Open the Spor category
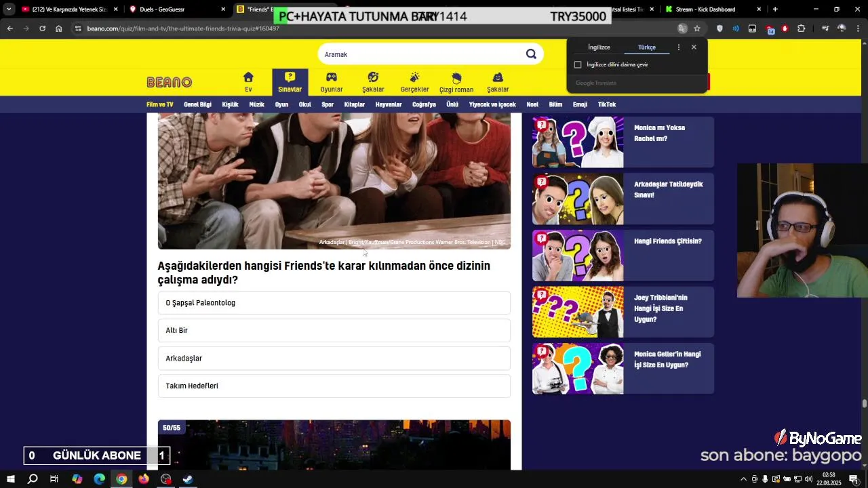Screen dimensions: 868x488 [x=328, y=104]
